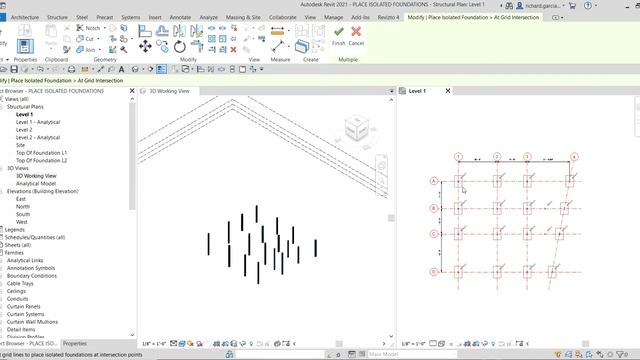Select Analytical Model 3D view
This screenshot has width=640, height=360.
click(36, 184)
